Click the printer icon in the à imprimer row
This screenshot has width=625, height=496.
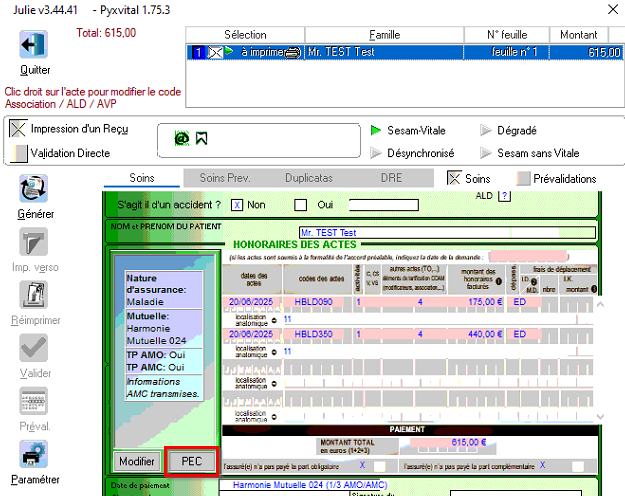pyautogui.click(x=293, y=52)
